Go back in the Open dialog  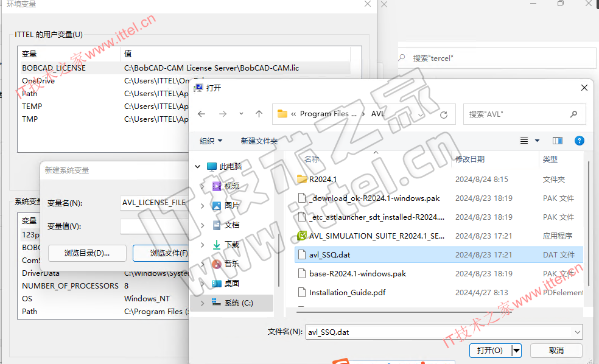click(201, 114)
